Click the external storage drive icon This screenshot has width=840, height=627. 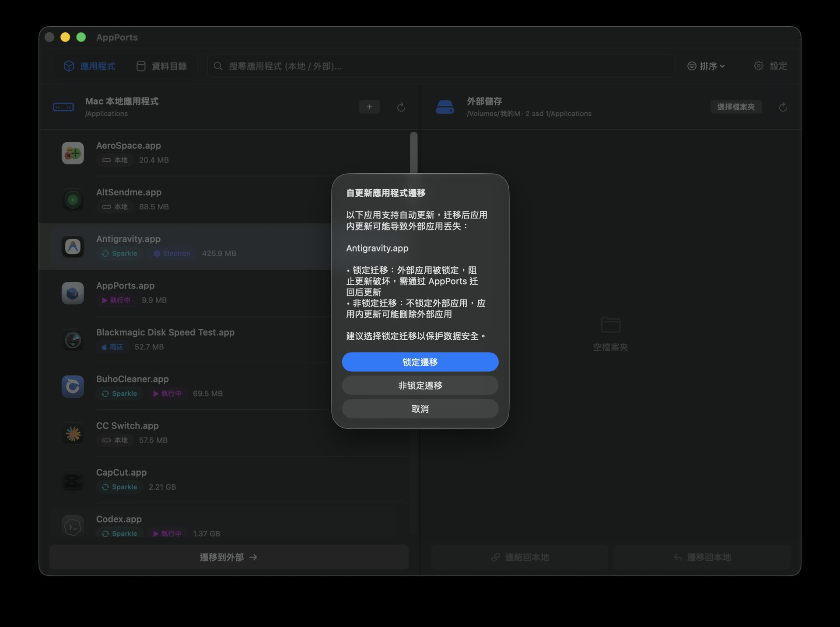[445, 107]
